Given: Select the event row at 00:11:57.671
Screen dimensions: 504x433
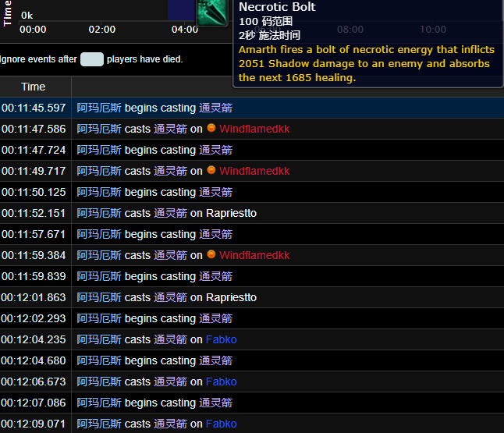Looking at the screenshot, I should [x=252, y=234].
